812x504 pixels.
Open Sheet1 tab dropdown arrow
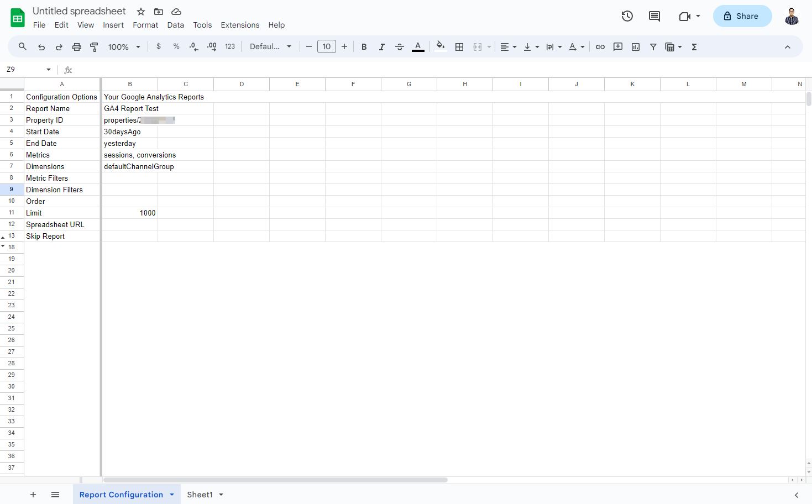tap(221, 495)
